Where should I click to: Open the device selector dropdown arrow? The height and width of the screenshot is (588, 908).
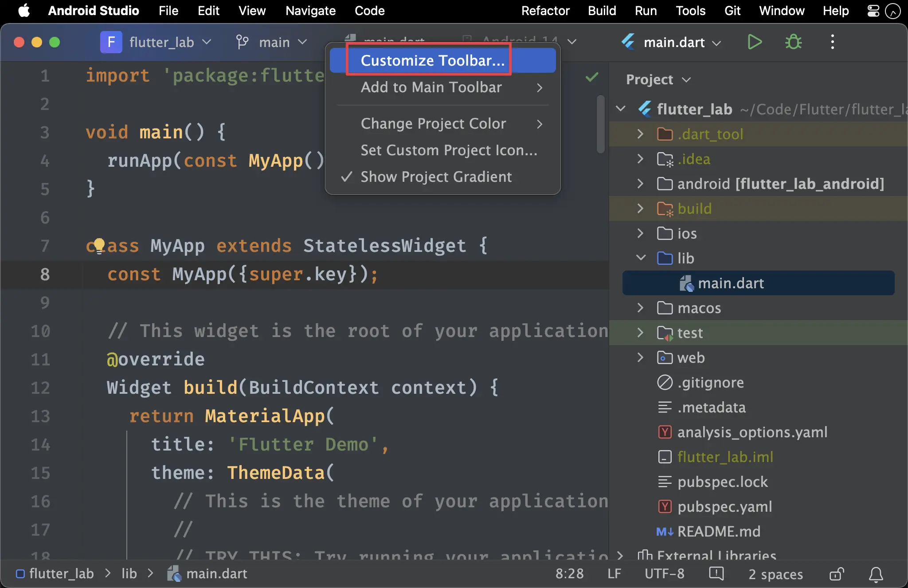pyautogui.click(x=572, y=42)
